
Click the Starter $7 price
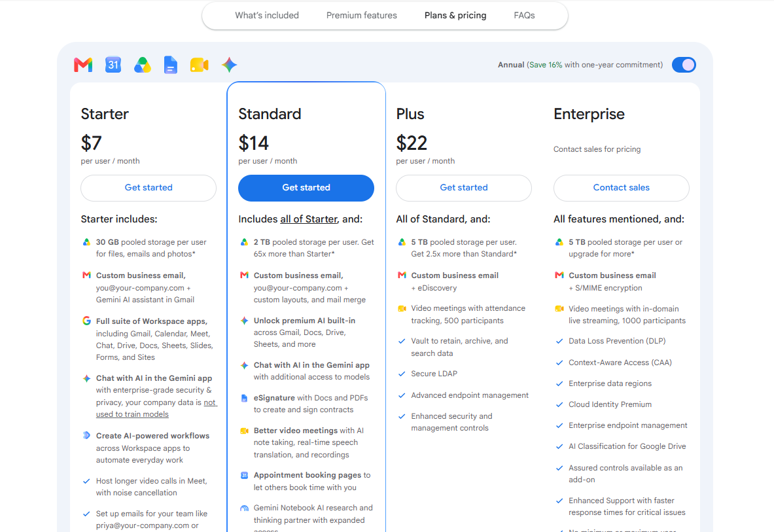click(x=92, y=143)
